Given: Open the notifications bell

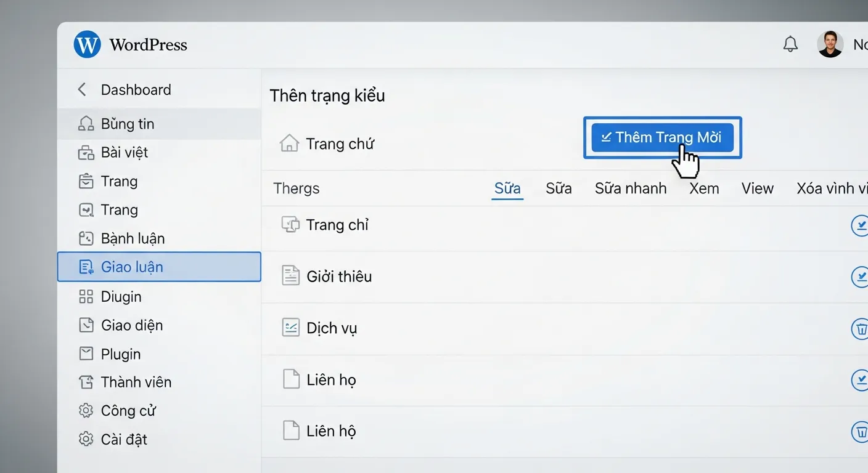Looking at the screenshot, I should (x=790, y=44).
